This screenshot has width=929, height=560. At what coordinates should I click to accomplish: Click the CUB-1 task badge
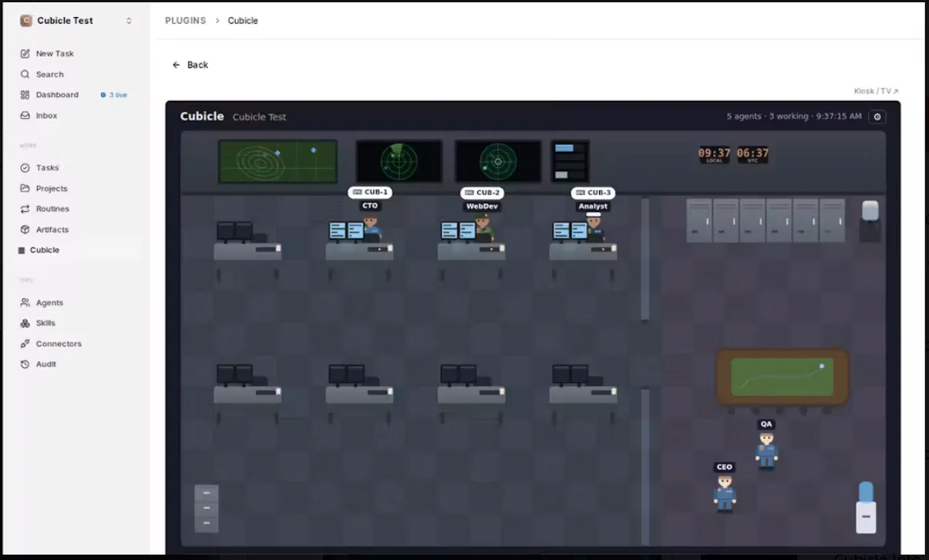[x=370, y=193]
